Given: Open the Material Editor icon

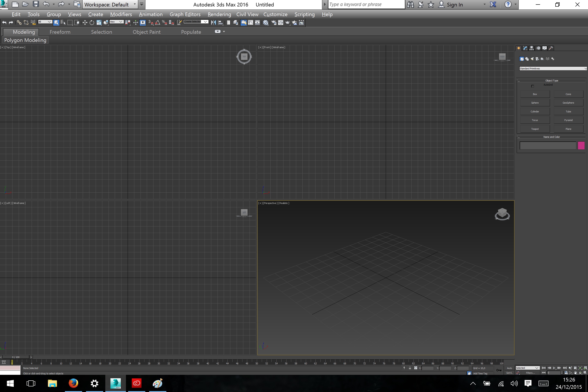Looking at the screenshot, I should pyautogui.click(x=266, y=23).
